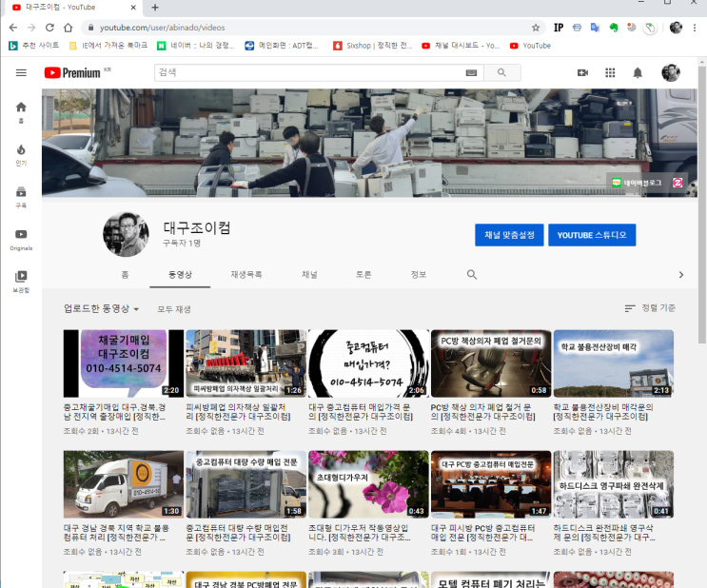Click the page vertical scrollbar
707x588 pixels.
pyautogui.click(x=702, y=206)
